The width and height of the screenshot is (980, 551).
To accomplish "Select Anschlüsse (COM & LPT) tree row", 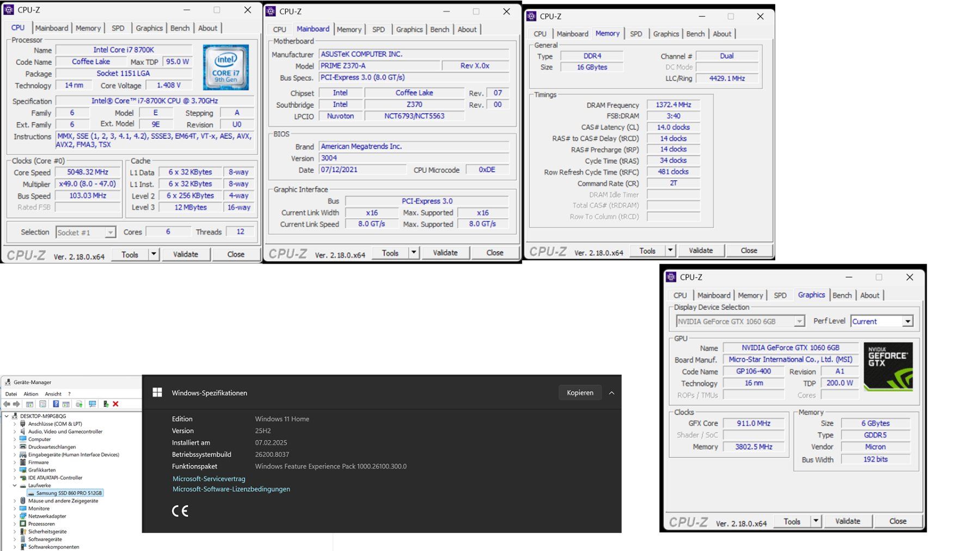I will point(55,424).
